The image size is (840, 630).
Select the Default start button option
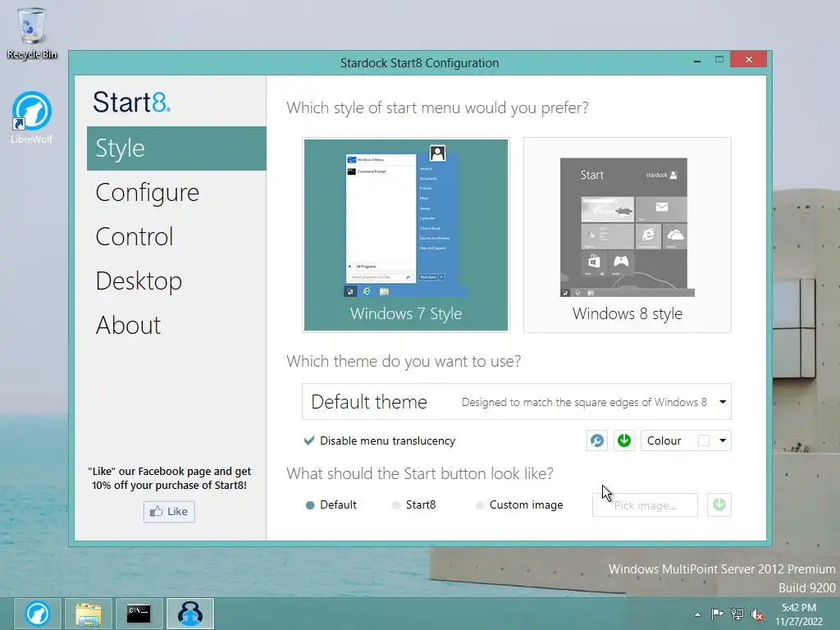point(331,504)
